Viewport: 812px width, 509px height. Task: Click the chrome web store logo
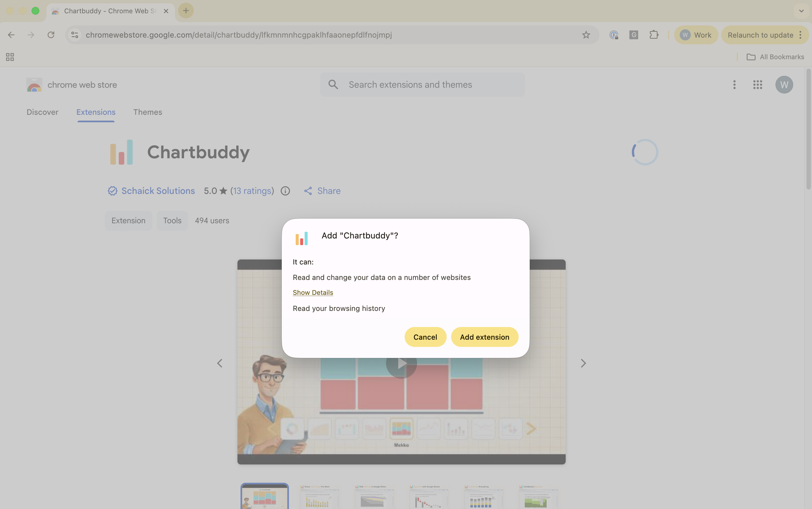34,84
